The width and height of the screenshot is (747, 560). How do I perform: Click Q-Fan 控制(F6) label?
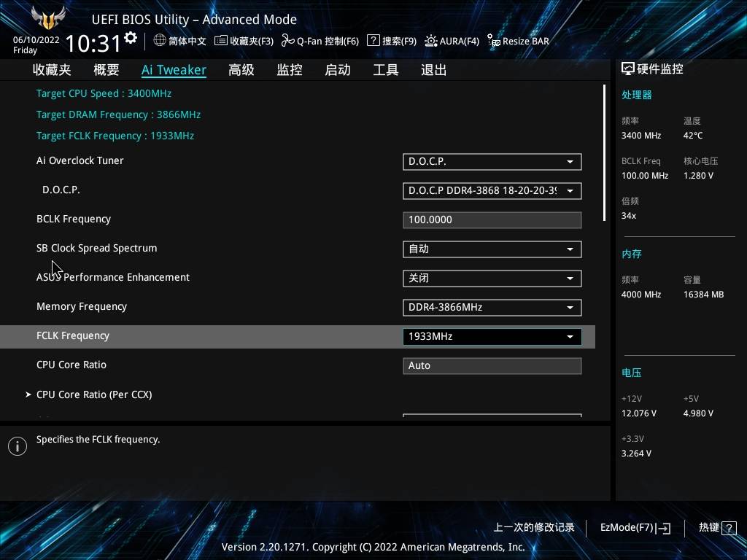point(328,41)
